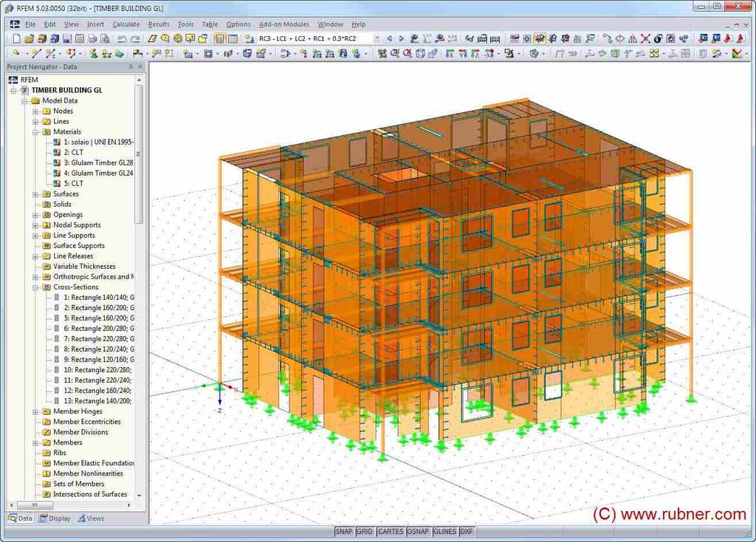Click the view in Y direction icon

[x=462, y=54]
